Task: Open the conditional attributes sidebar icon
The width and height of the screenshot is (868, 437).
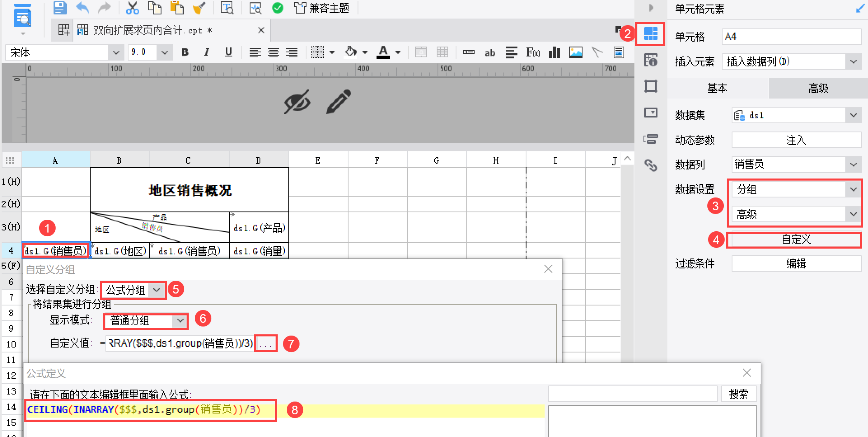Action: pyautogui.click(x=651, y=139)
